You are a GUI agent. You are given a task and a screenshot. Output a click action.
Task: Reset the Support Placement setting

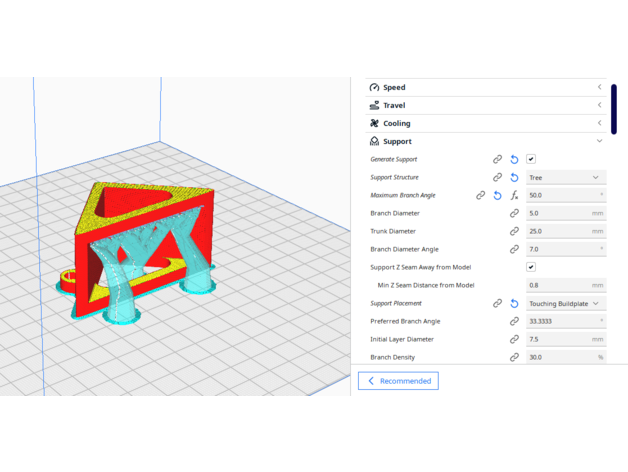514,303
